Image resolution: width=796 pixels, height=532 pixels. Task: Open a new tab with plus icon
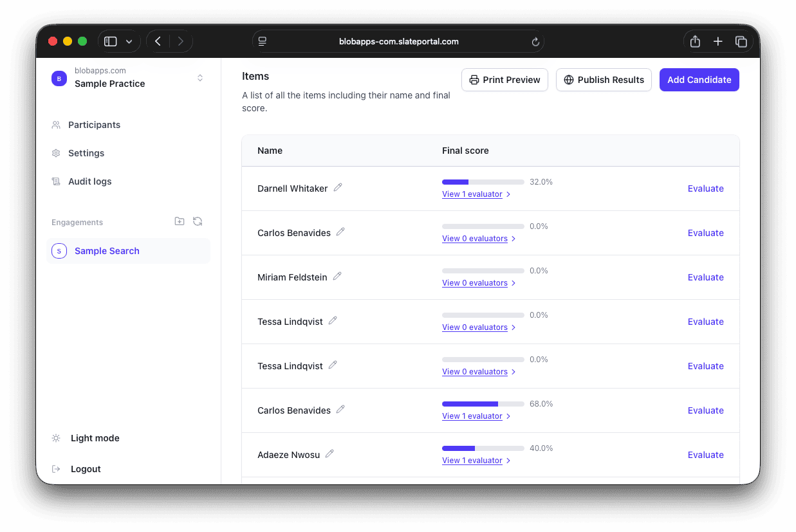point(718,41)
